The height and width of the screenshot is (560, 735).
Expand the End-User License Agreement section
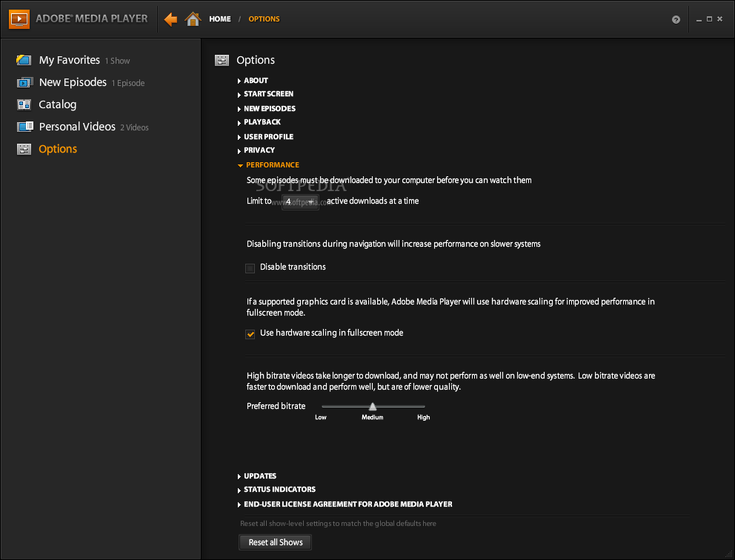[x=345, y=504]
